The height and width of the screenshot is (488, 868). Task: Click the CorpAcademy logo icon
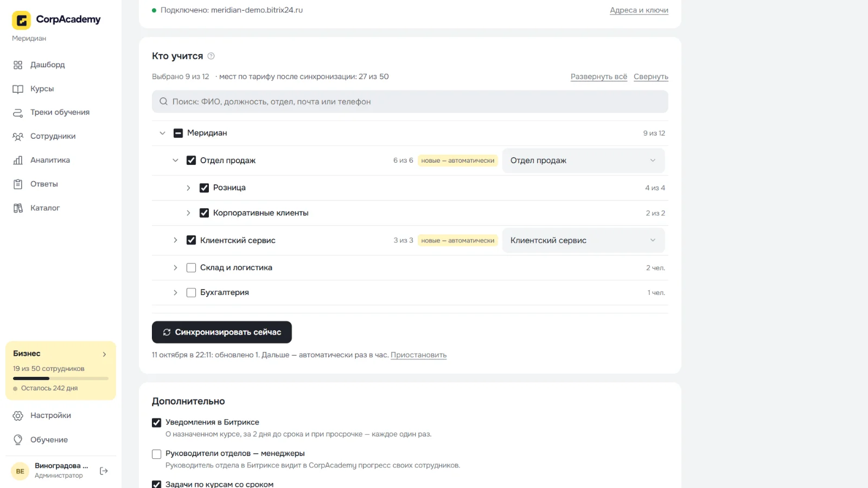[21, 20]
